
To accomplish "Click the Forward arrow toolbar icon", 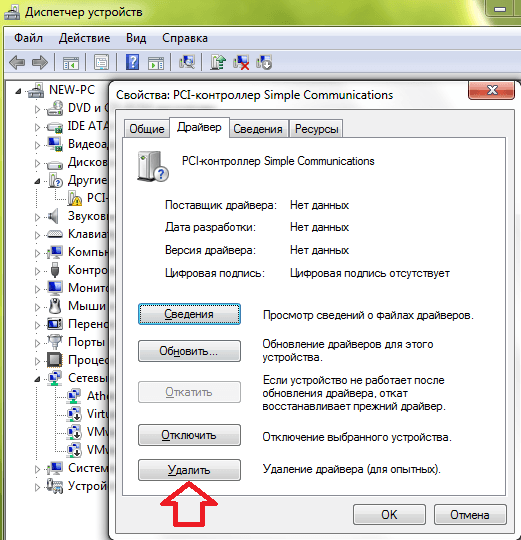I will [40, 63].
